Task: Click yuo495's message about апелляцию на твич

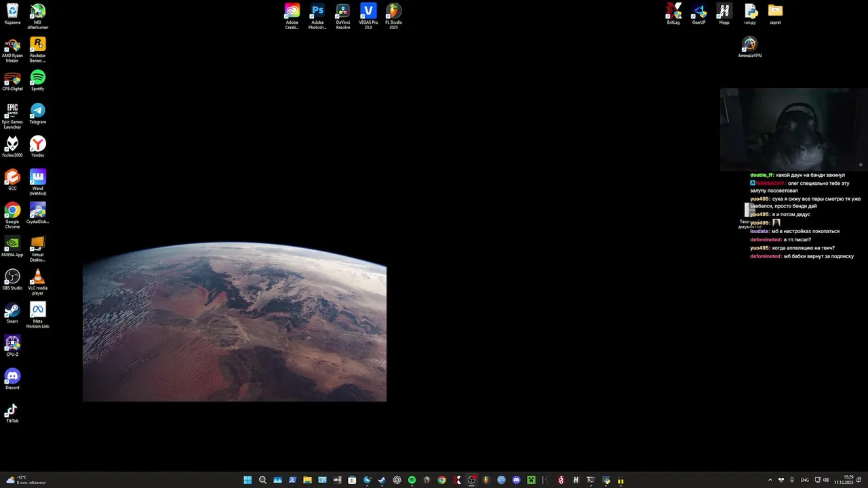Action: pyautogui.click(x=803, y=248)
